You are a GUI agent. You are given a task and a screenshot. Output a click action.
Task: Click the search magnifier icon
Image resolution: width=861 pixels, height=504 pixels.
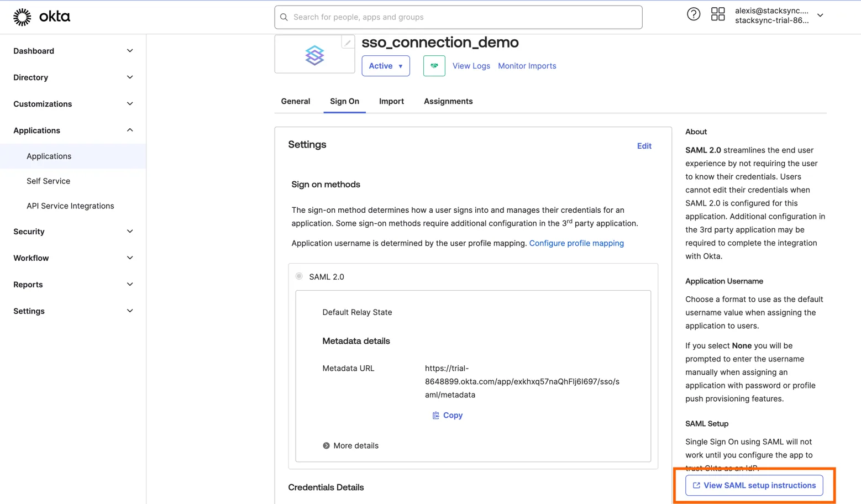(284, 17)
